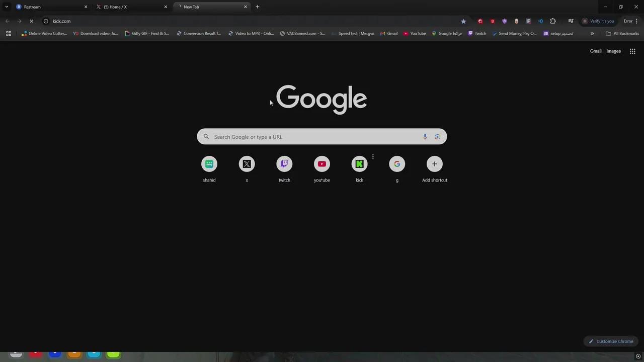Image resolution: width=644 pixels, height=362 pixels.
Task: Close the New Tab tab
Action: 246,7
